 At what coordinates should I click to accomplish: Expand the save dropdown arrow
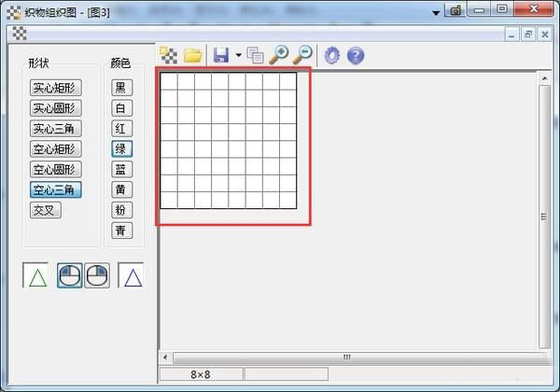(x=239, y=55)
